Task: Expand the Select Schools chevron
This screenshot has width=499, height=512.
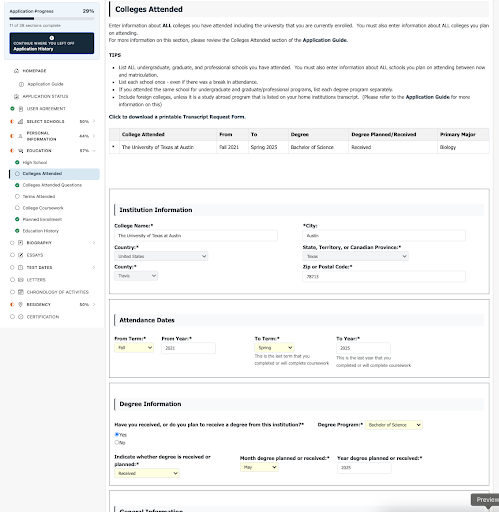Action: point(94,121)
